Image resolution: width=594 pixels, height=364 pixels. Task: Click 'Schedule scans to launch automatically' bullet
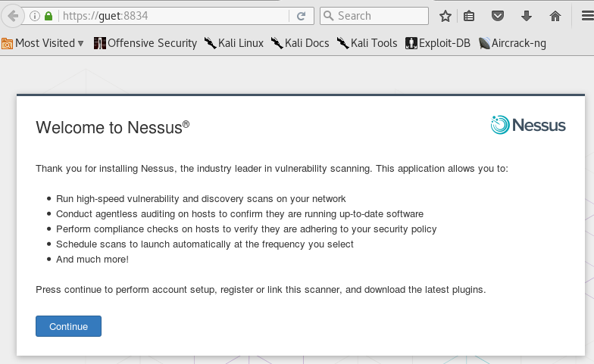coord(205,244)
